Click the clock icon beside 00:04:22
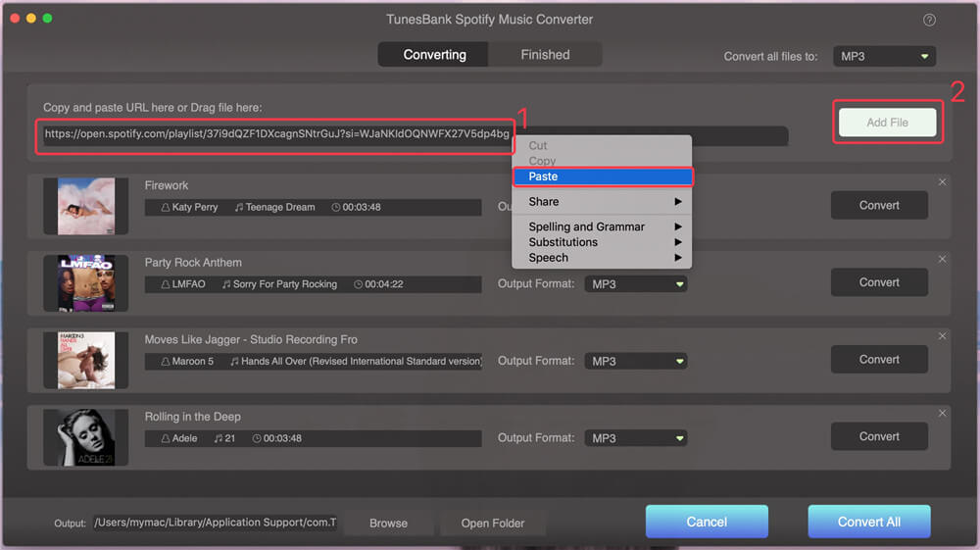 click(x=358, y=284)
